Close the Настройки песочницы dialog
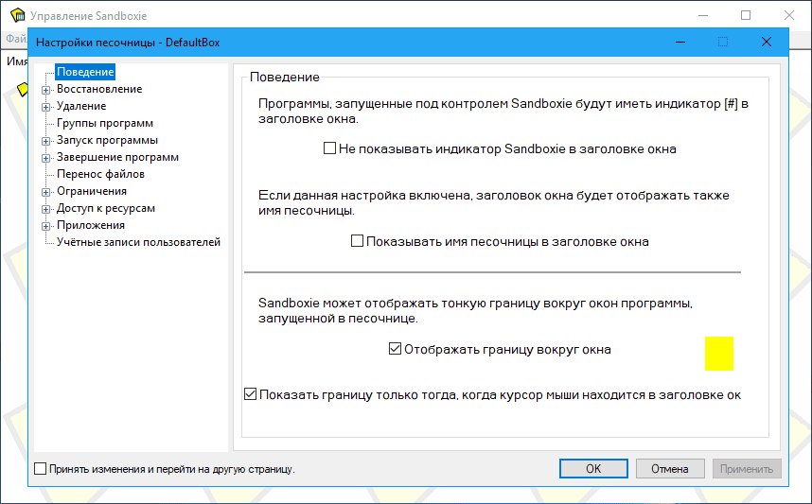812x504 pixels. coord(767,42)
